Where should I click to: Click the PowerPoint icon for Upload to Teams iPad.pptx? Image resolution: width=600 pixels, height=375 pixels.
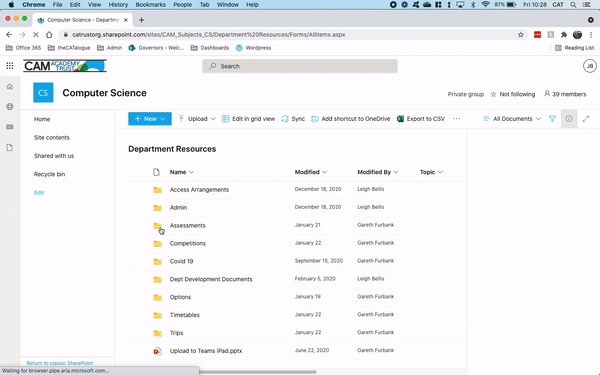(x=157, y=351)
